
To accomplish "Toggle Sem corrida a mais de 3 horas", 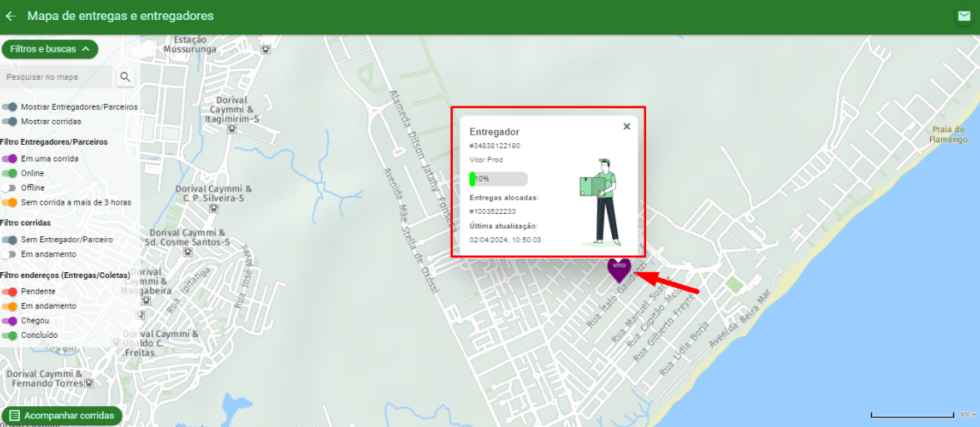I will point(9,202).
